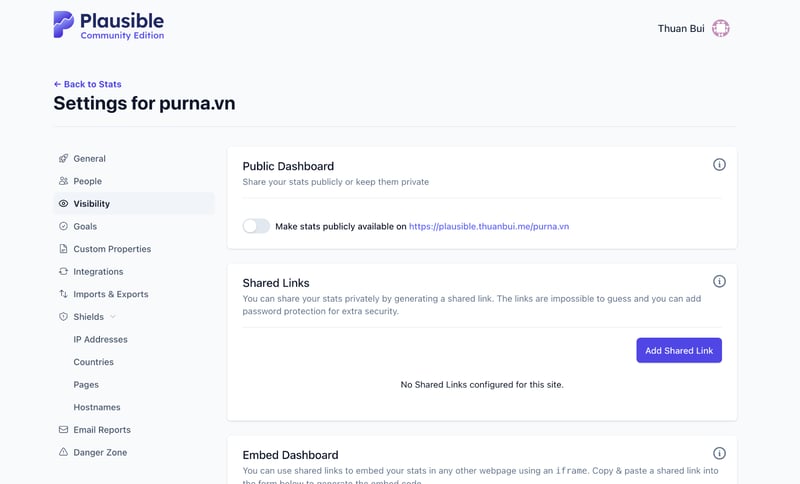Select Email Reports in the sidebar
Screen dimensions: 800x484
pyautogui.click(x=102, y=430)
